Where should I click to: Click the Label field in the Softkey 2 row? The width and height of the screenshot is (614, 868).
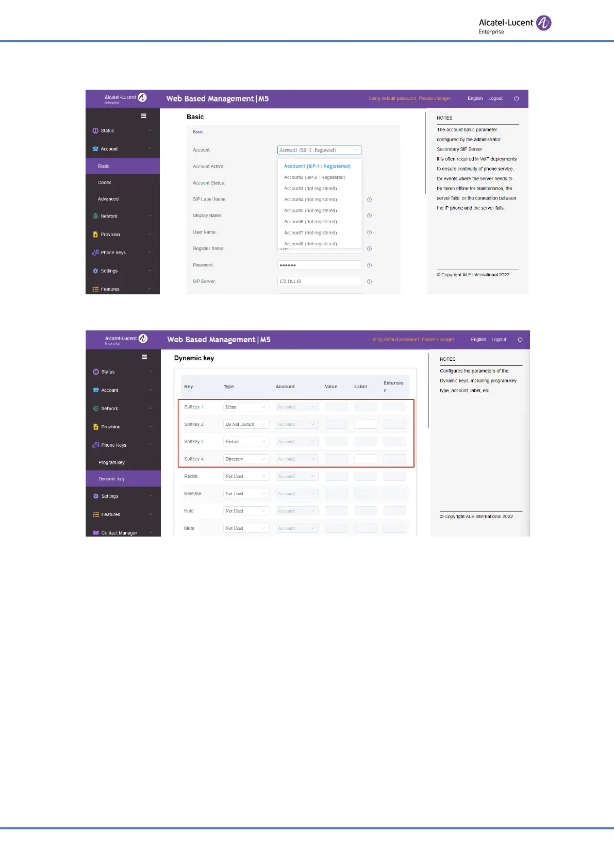tap(366, 425)
